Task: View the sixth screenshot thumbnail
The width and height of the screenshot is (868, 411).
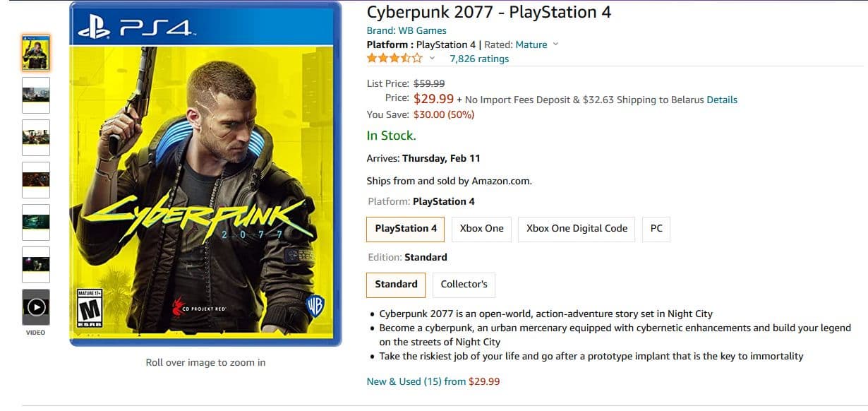Action: pos(36,264)
